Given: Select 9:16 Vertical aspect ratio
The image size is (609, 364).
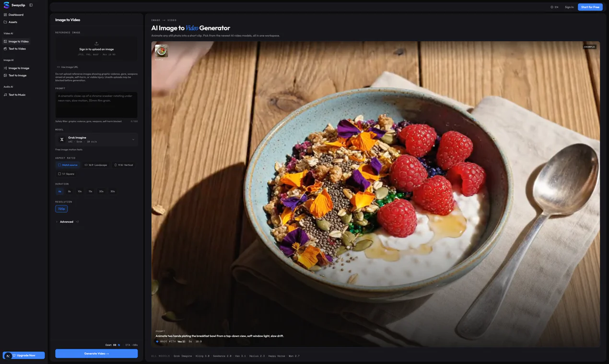Looking at the screenshot, I should pyautogui.click(x=124, y=165).
